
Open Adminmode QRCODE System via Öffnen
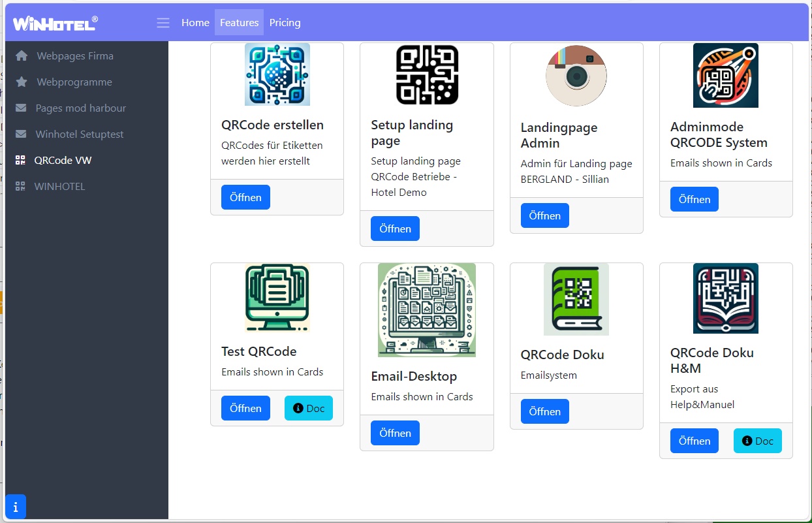[x=695, y=199]
